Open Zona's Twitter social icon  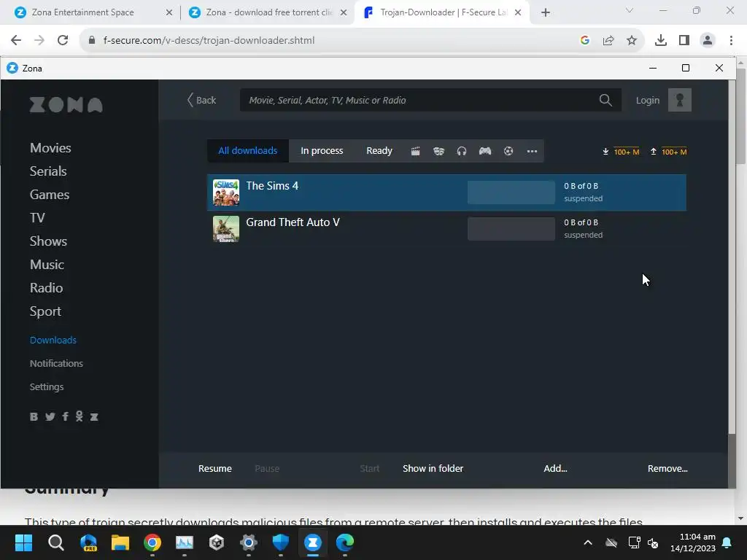50,416
